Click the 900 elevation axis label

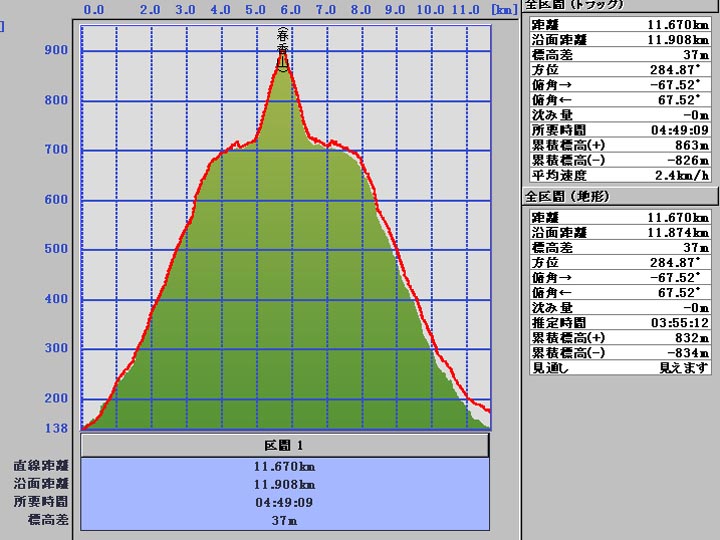point(55,51)
